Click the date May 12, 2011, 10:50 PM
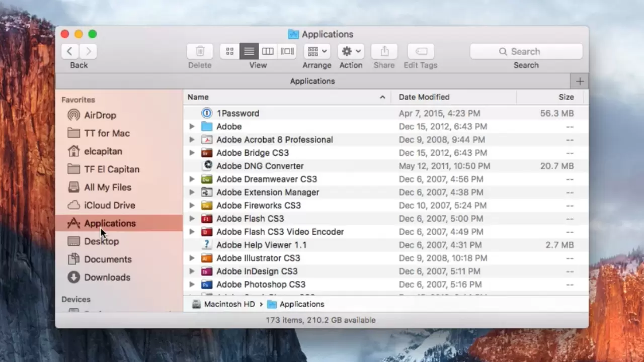The height and width of the screenshot is (362, 644). click(444, 166)
